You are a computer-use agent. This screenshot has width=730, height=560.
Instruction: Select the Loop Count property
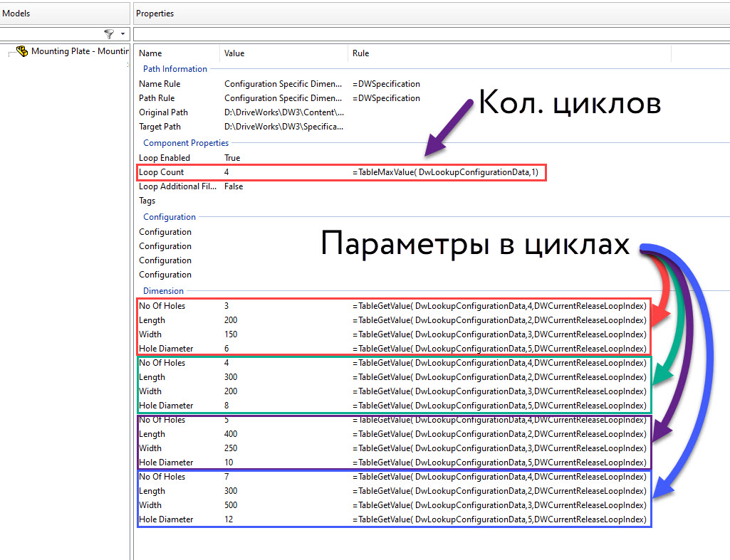(x=162, y=172)
